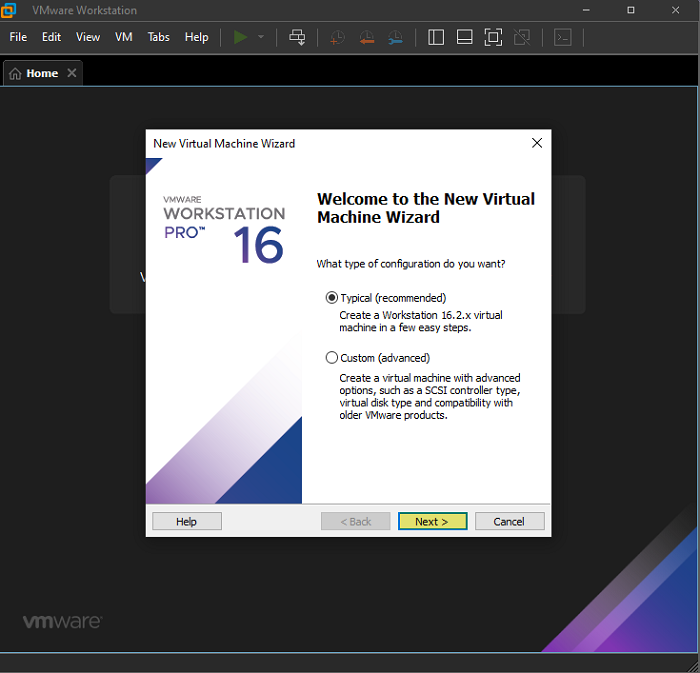The width and height of the screenshot is (700, 673).
Task: Click 'Welcome to the New Virtual Machine Wizard' heading
Action: (x=426, y=208)
